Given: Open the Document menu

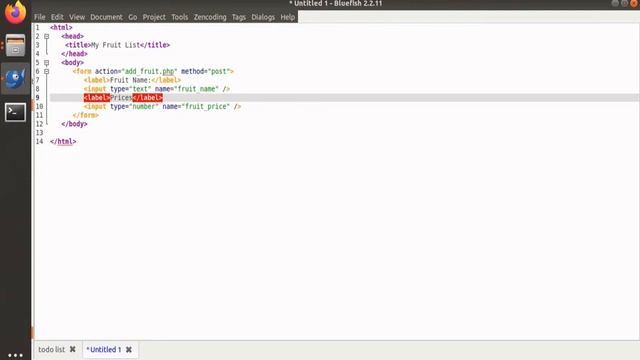Looking at the screenshot, I should tap(106, 17).
